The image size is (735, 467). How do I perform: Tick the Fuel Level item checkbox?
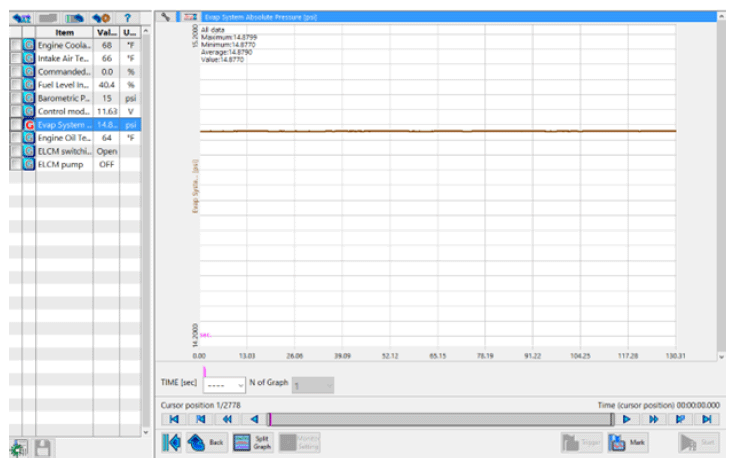click(15, 86)
